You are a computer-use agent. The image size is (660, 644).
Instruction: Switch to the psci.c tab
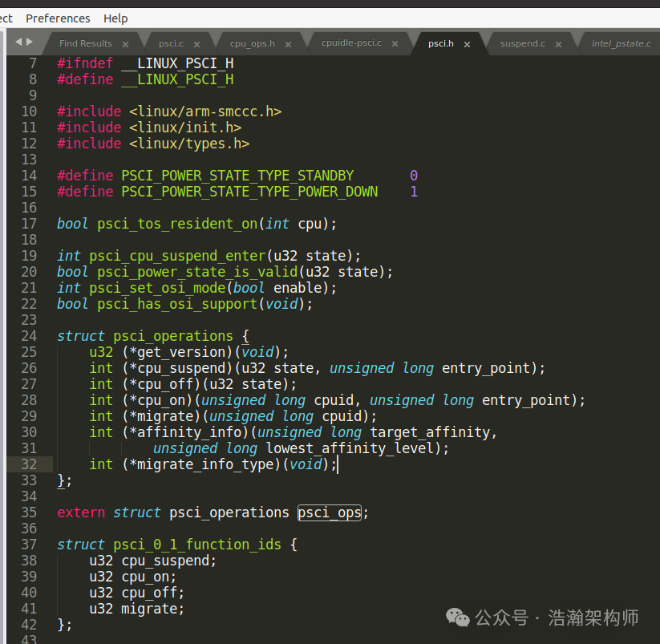(x=171, y=43)
